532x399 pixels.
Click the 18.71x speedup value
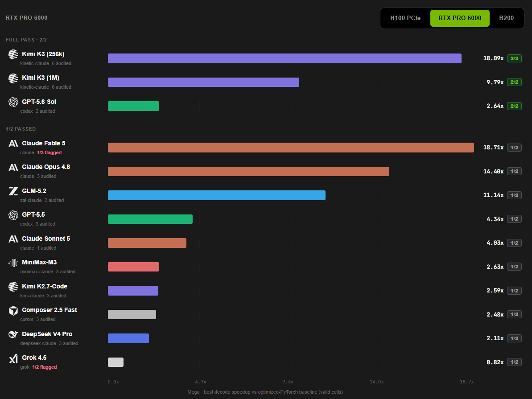click(493, 148)
